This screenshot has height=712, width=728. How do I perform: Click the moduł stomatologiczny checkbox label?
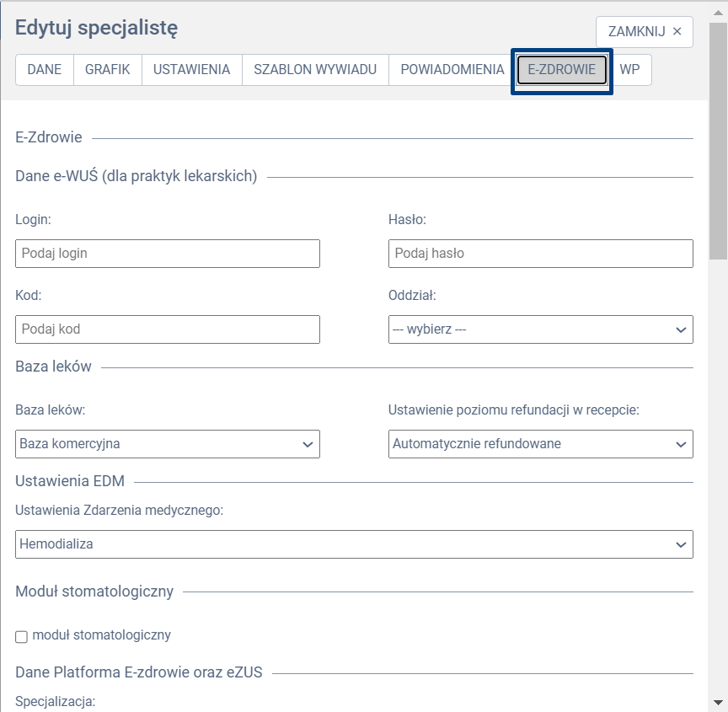(x=101, y=635)
